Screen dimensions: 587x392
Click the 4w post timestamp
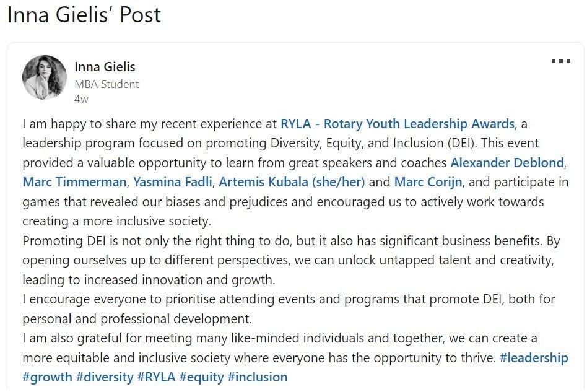(81, 99)
